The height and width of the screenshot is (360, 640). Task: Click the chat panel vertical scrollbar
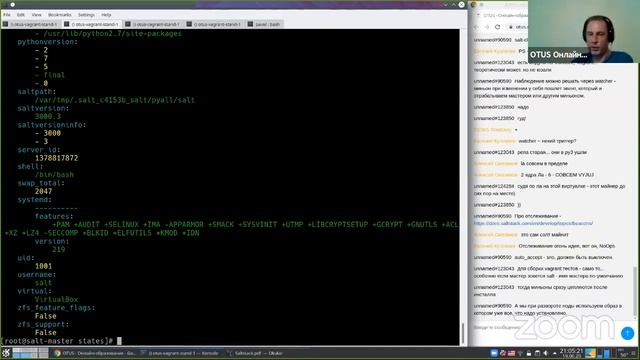click(x=635, y=291)
